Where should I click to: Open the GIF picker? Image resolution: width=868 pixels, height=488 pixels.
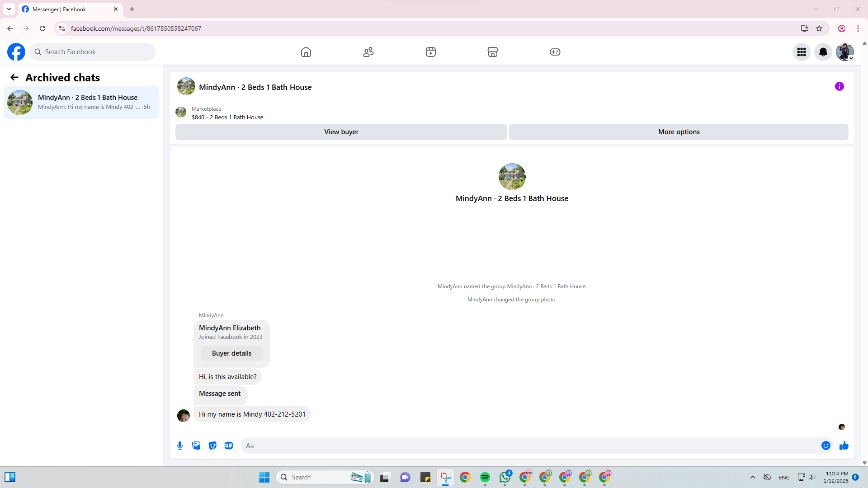coord(229,446)
